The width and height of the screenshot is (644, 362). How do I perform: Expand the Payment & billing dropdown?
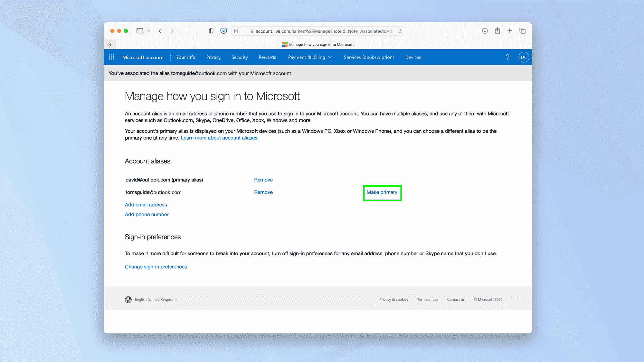[309, 57]
